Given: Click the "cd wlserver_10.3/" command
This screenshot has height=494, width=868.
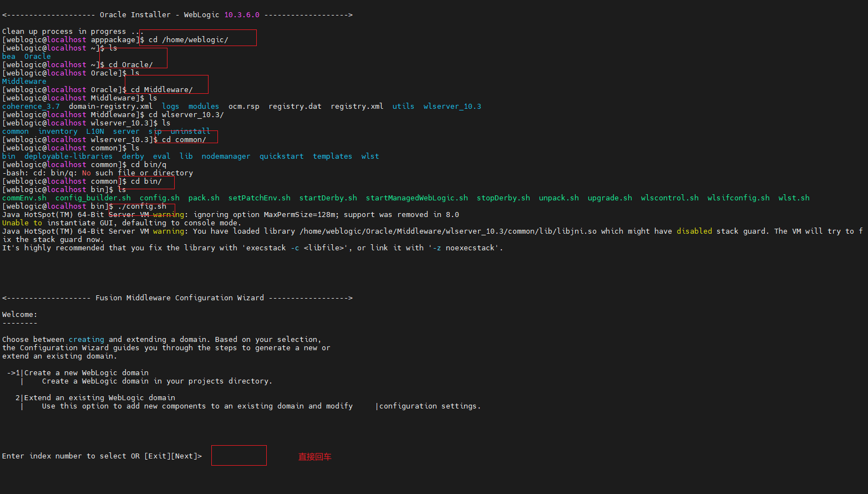Looking at the screenshot, I should point(186,115).
